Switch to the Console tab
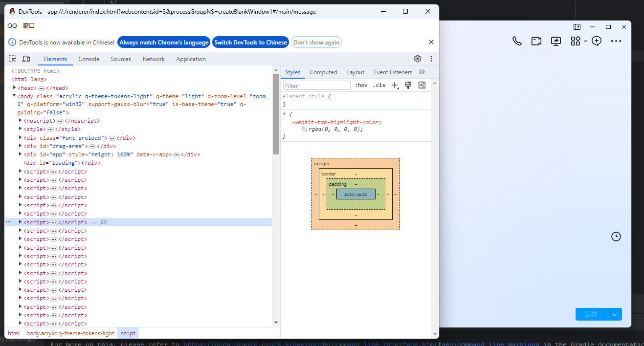 89,59
